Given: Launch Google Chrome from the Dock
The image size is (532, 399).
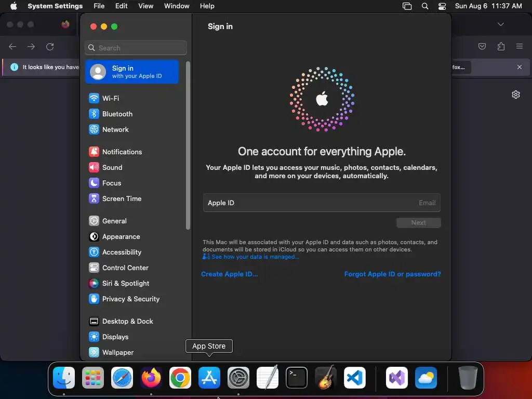Looking at the screenshot, I should point(180,378).
